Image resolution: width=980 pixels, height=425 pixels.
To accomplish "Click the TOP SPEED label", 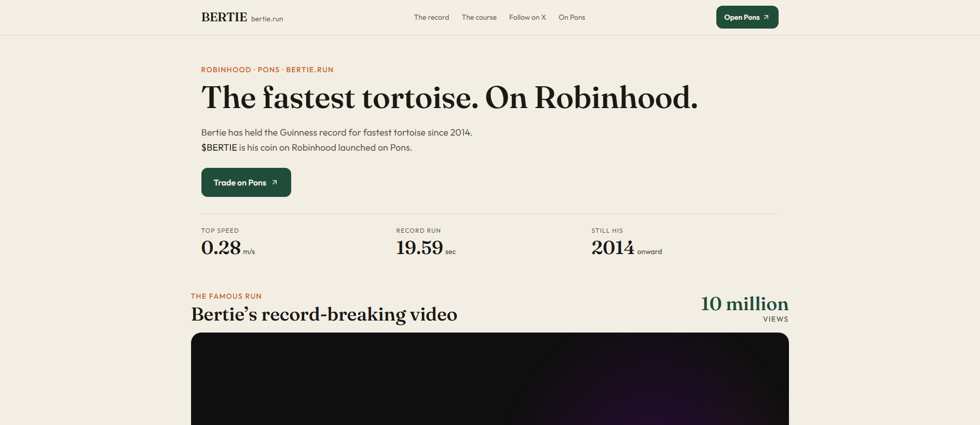I will [x=220, y=231].
